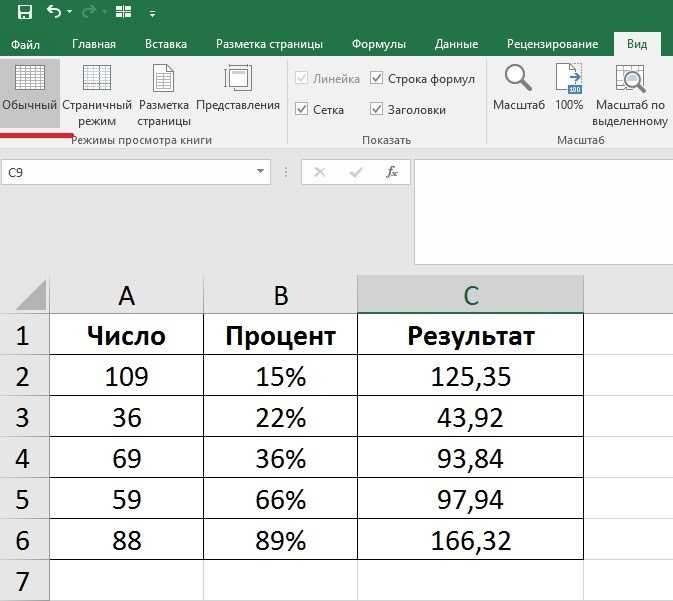673x601 pixels.
Task: Open the Масштаб zoom dialog
Action: (518, 87)
